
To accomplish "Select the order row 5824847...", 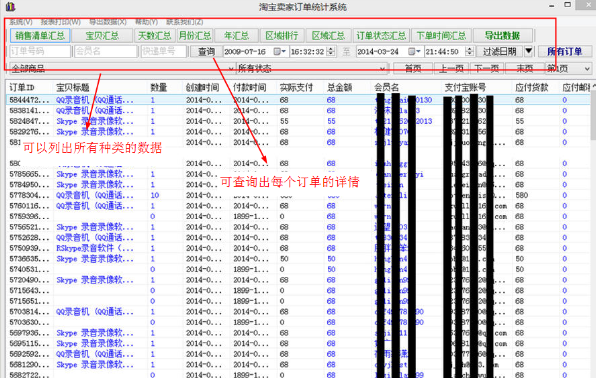I will coord(298,121).
